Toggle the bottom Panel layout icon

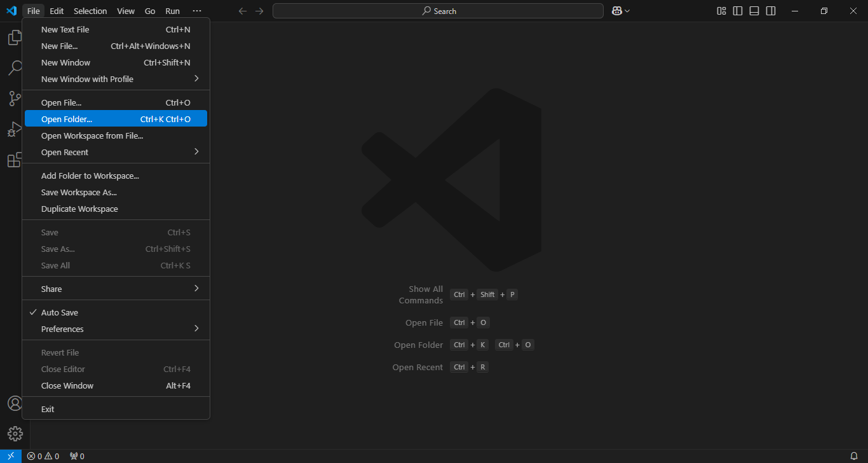754,11
